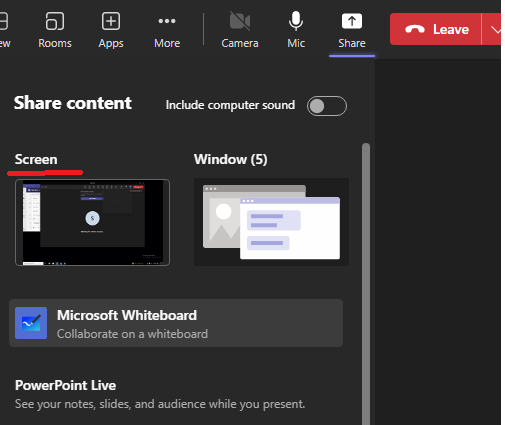Launch Microsoft Whiteboard
This screenshot has width=505, height=425.
click(176, 323)
